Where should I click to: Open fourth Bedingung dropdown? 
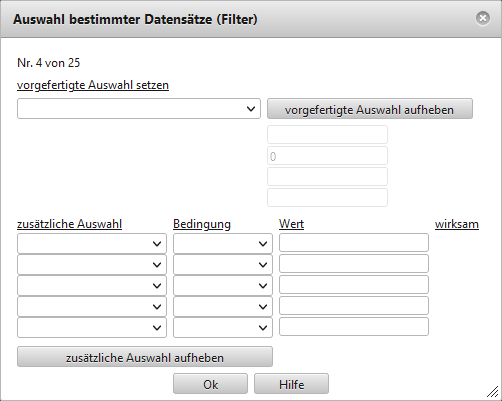point(223,307)
